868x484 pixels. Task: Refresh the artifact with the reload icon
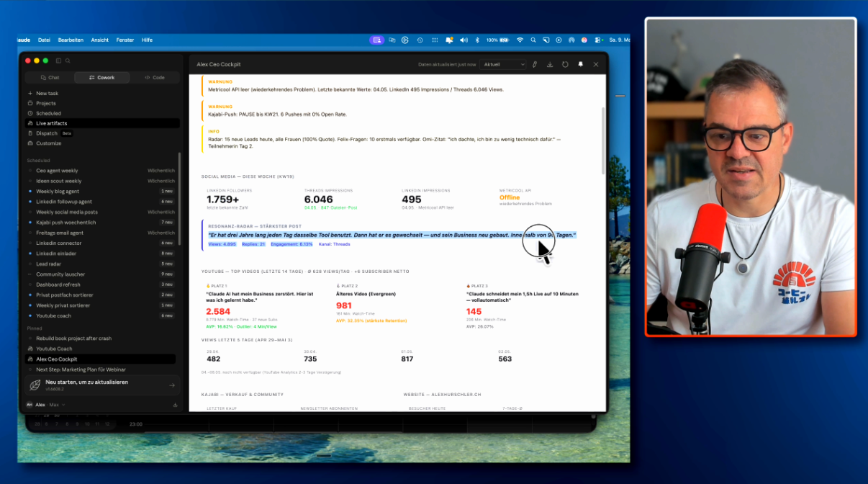565,64
